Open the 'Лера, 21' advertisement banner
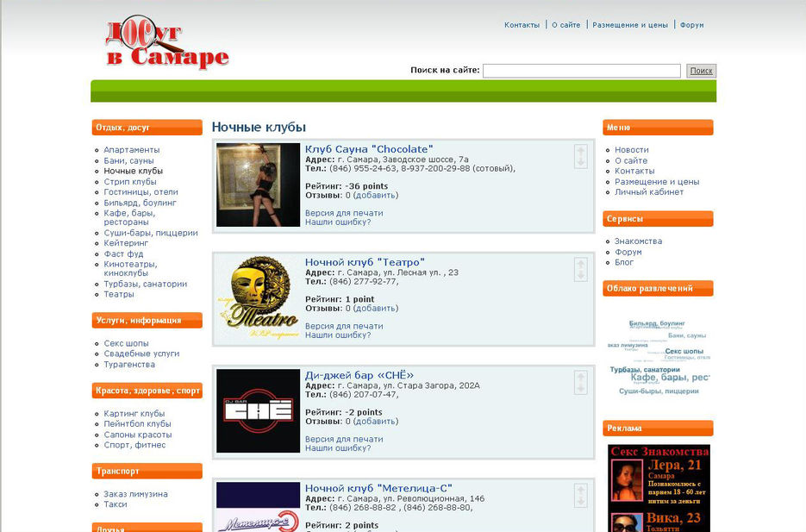The height and width of the screenshot is (532, 806). pyautogui.click(x=659, y=480)
